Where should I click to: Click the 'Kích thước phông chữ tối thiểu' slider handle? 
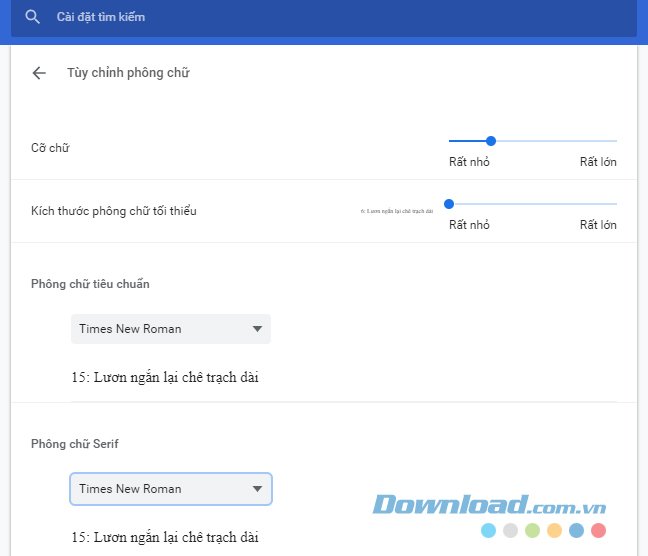click(449, 204)
